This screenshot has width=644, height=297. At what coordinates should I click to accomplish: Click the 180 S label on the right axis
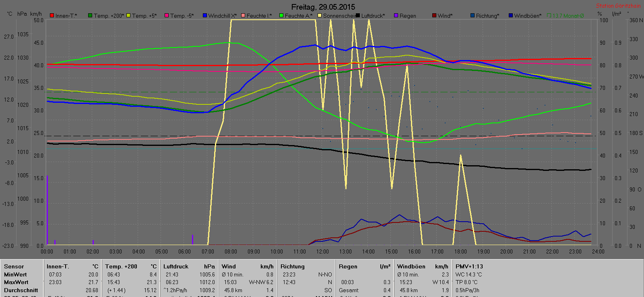tap(636, 133)
